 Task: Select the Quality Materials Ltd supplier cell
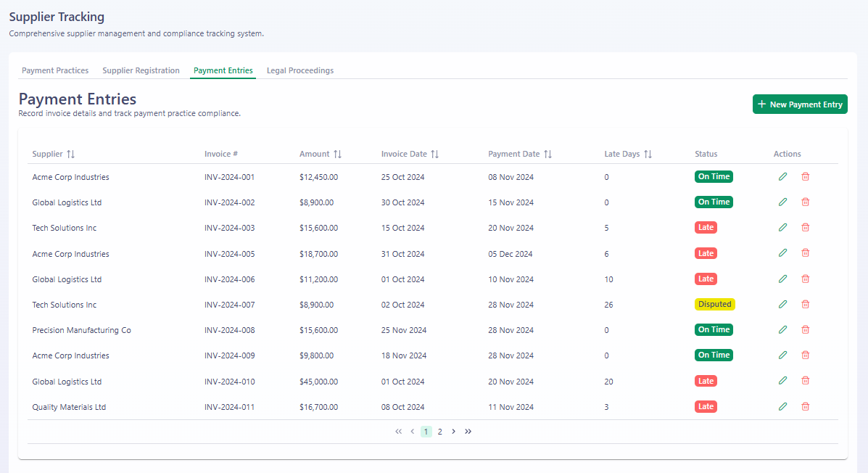tap(69, 407)
